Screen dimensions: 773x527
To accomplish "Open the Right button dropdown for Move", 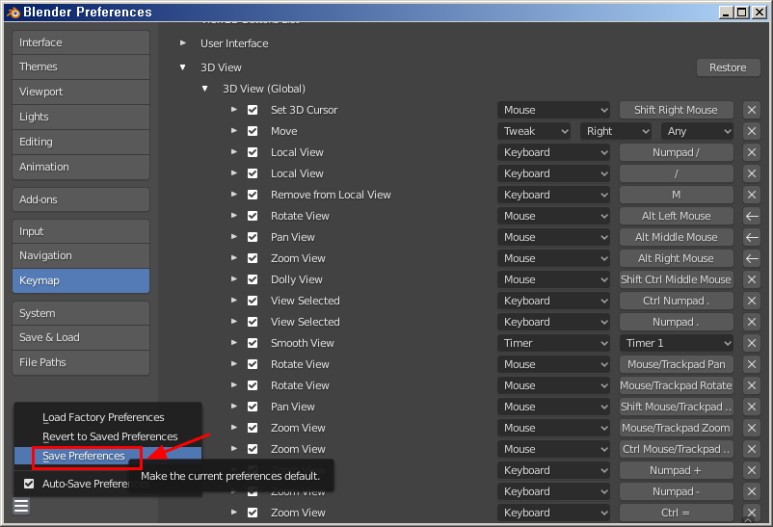I will 617,131.
